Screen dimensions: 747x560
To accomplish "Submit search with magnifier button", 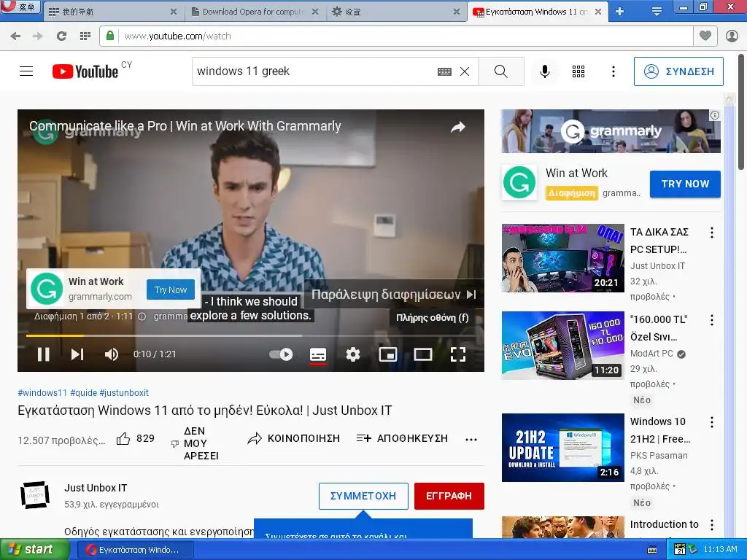I will click(x=500, y=71).
